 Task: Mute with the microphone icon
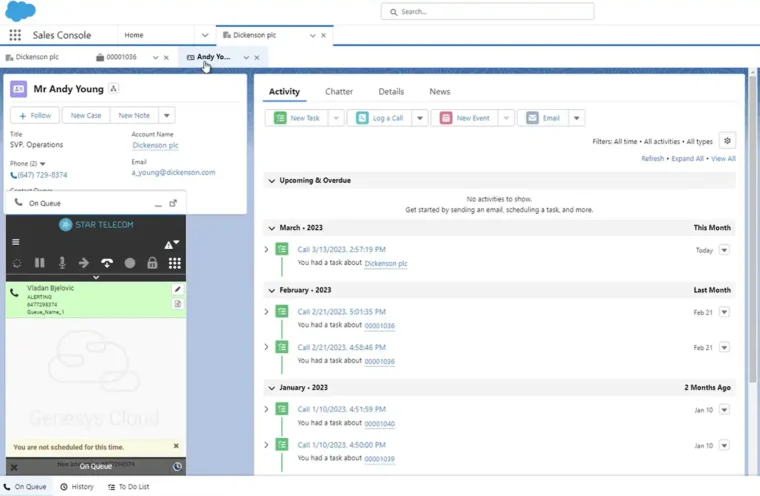point(62,263)
